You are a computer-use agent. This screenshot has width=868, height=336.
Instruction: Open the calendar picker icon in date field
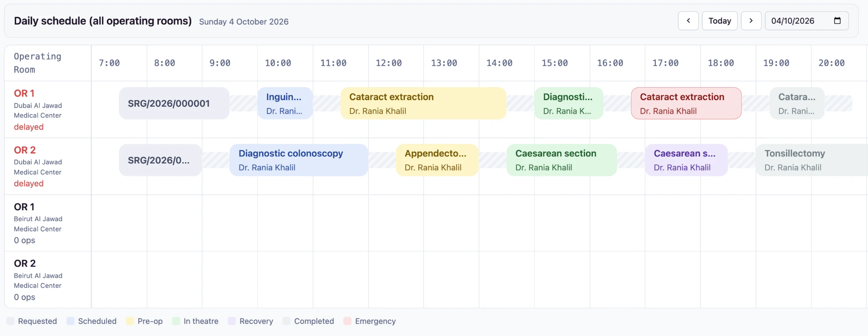tap(838, 21)
